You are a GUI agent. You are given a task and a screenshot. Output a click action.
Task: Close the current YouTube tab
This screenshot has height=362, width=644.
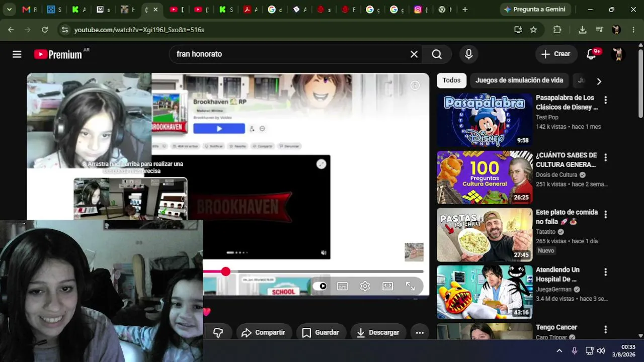[155, 10]
